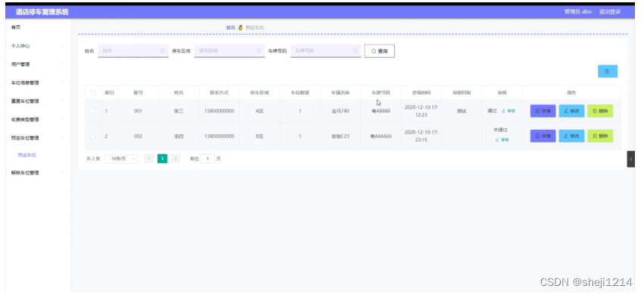The width and height of the screenshot is (644, 295).
Task: Click the 酒店停车管理系统 title
Action: (42, 12)
